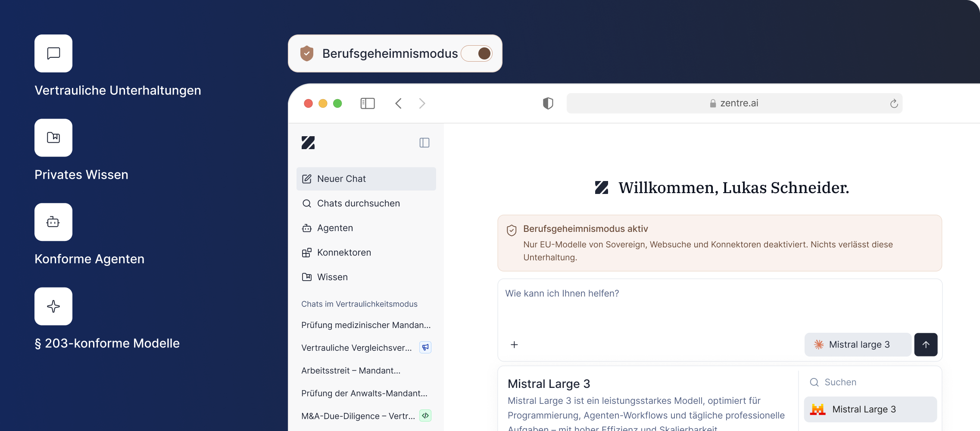The height and width of the screenshot is (431, 980).
Task: Click the folder icon above Privates Wissen
Action: coord(53,137)
